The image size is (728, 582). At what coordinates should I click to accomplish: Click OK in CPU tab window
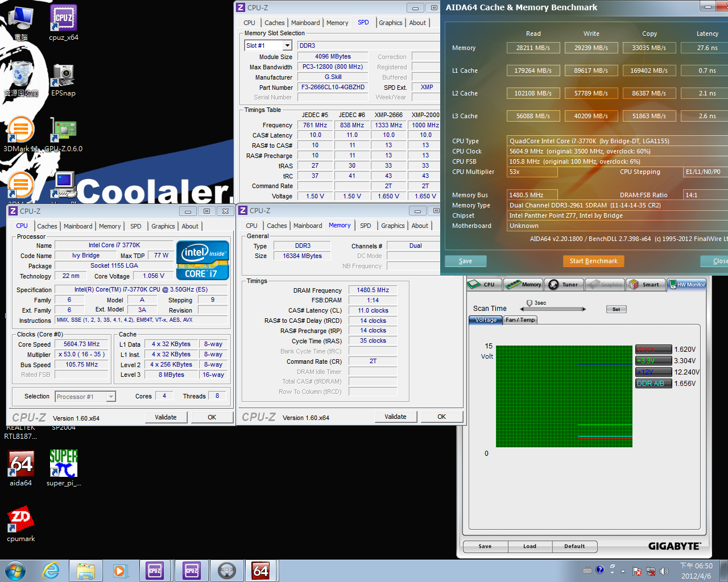click(212, 417)
